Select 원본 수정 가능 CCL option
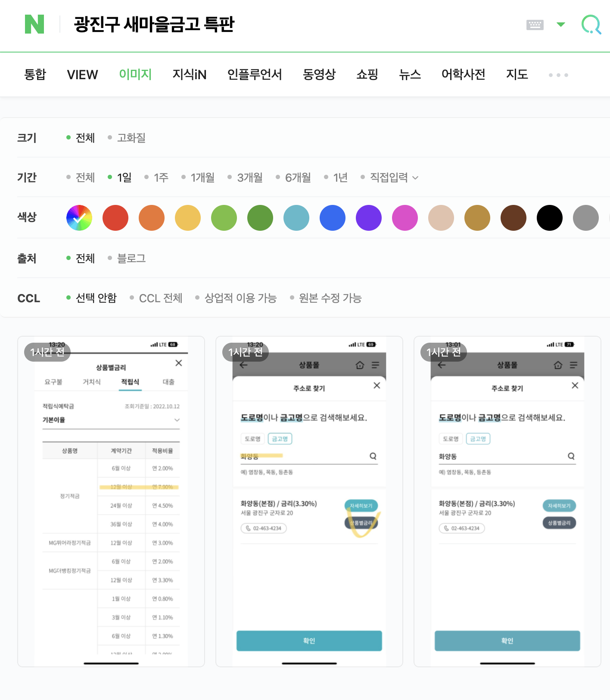The image size is (610, 700). (326, 298)
